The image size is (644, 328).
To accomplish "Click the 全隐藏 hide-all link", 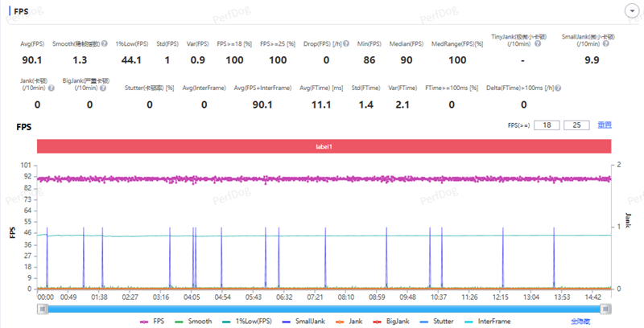I will (581, 321).
